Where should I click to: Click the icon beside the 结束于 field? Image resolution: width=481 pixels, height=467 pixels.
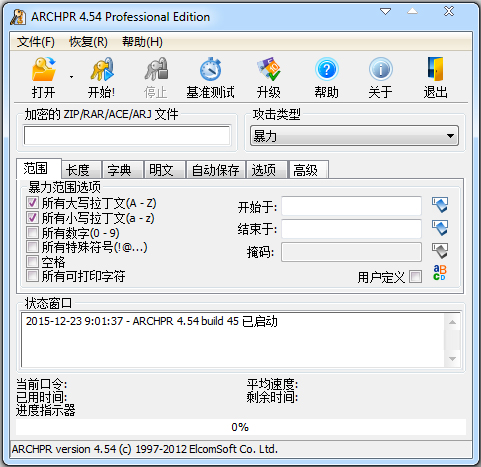[440, 228]
